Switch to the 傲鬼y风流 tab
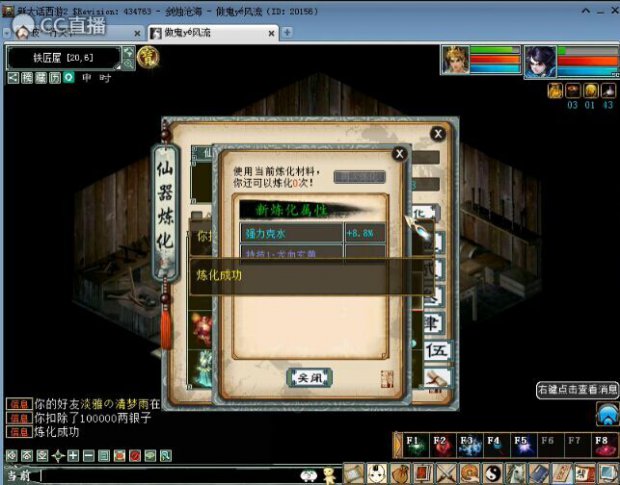620x485 pixels. click(210, 32)
